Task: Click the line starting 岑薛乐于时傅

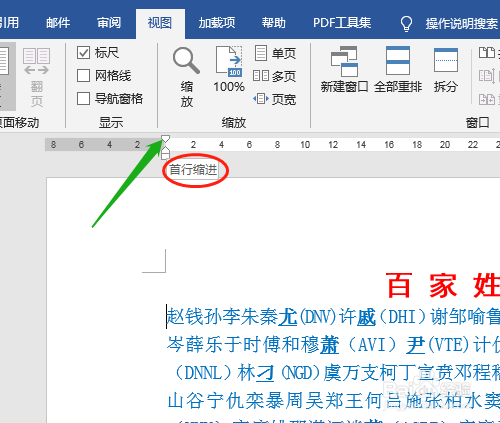Action: point(333,345)
